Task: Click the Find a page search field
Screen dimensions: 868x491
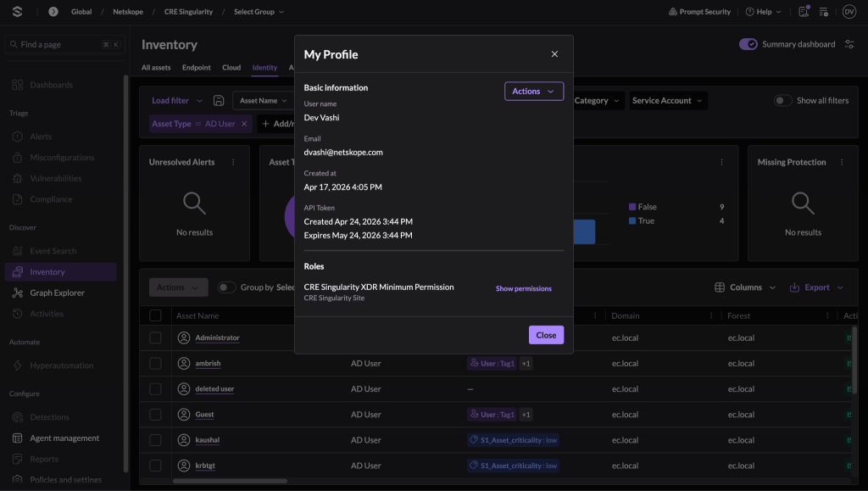Action: click(65, 44)
